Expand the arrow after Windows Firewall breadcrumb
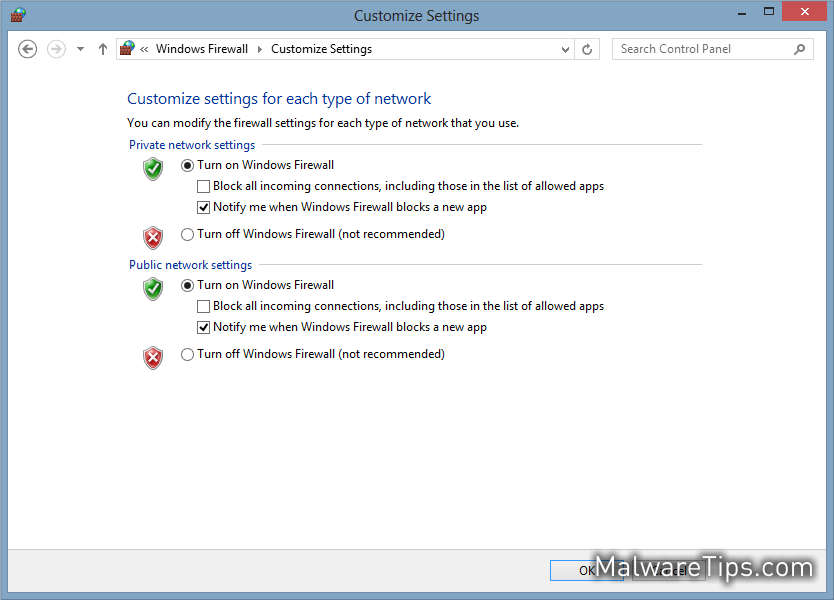This screenshot has height=600, width=834. coord(260,49)
